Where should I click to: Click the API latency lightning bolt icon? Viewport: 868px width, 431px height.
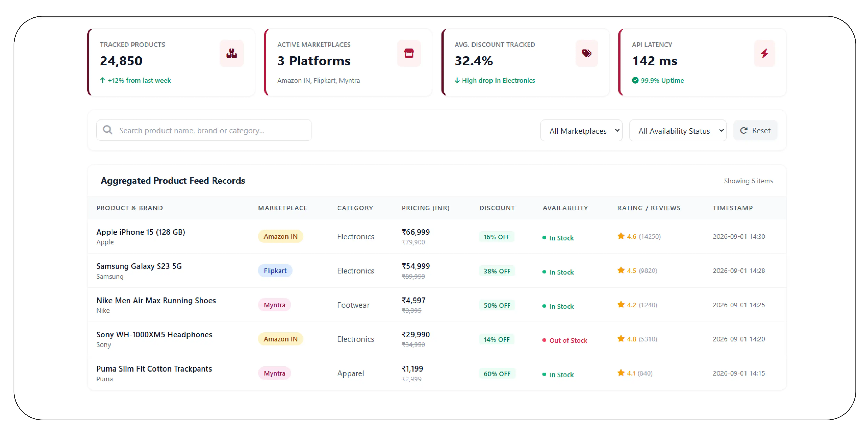coord(764,53)
